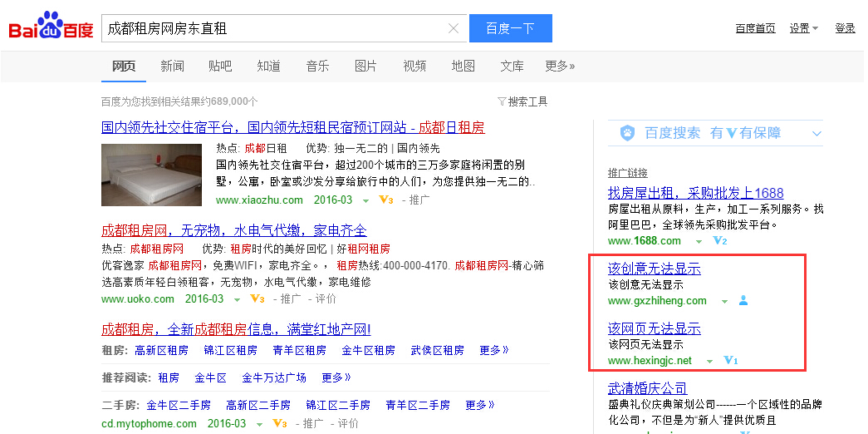Click 更多》 in the 二手房 row
This screenshot has width=868, height=434.
[x=480, y=405]
